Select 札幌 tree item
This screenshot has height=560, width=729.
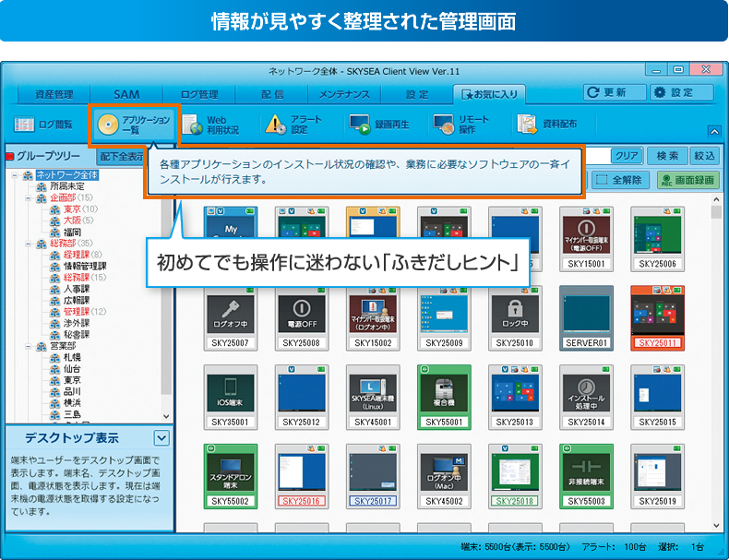pos(72,357)
